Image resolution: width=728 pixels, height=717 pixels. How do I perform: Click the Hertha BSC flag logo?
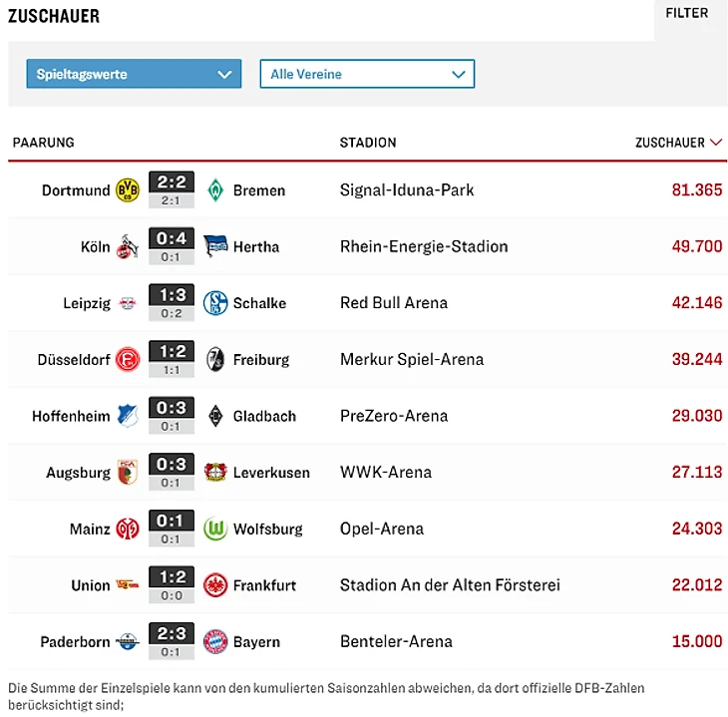[215, 246]
